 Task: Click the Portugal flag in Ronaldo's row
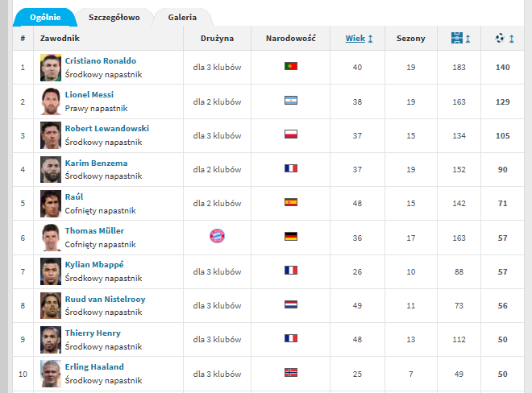[291, 67]
